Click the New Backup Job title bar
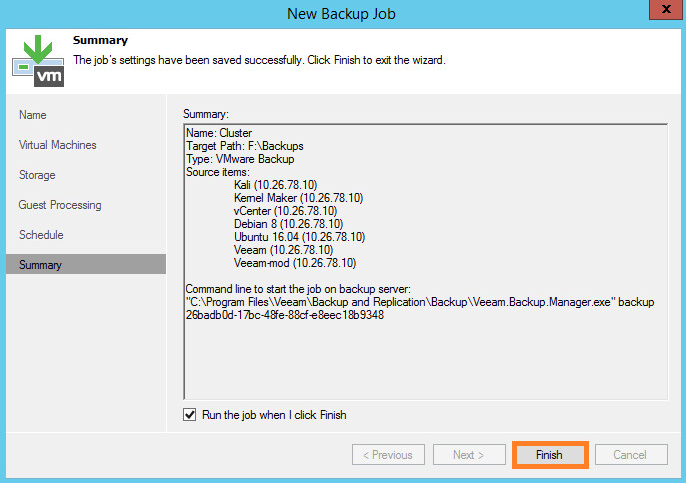The height and width of the screenshot is (483, 686). (x=341, y=14)
